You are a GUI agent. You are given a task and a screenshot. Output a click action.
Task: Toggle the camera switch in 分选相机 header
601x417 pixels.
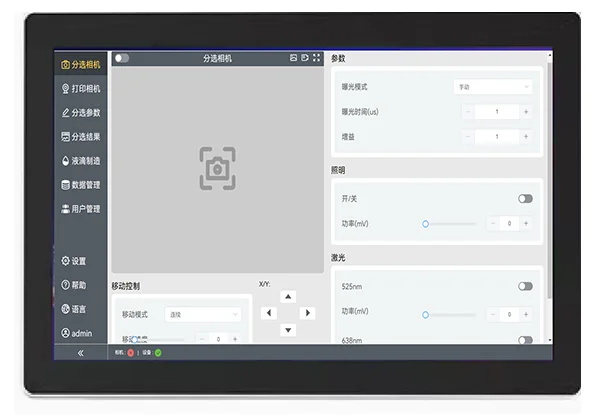(122, 58)
